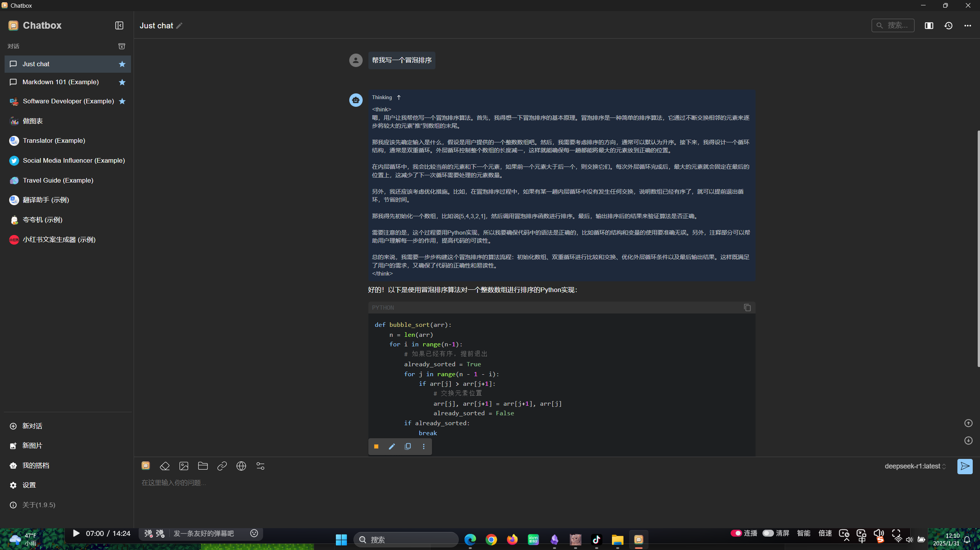Attach an image with the picture icon
Screen dimensions: 980x550
click(x=184, y=466)
